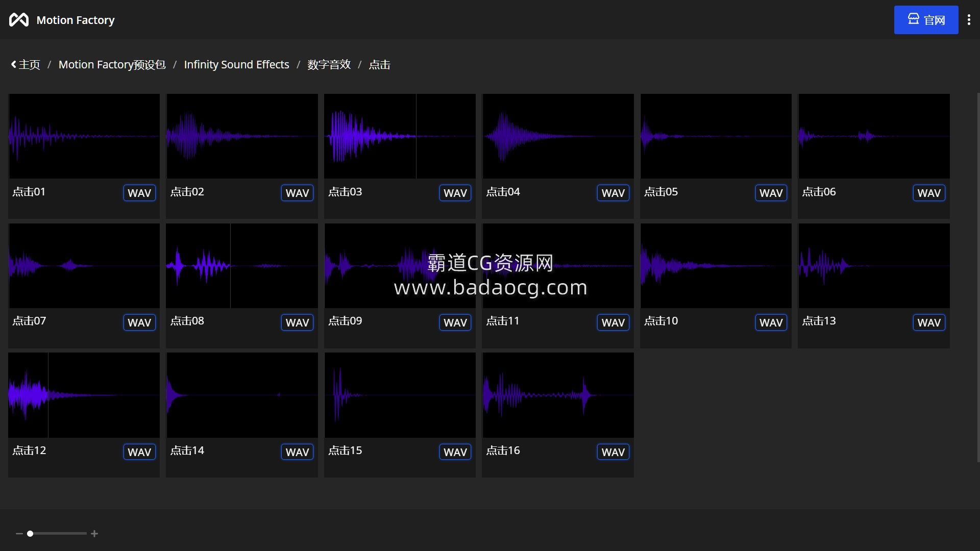Image resolution: width=980 pixels, height=551 pixels.
Task: Click WAV badge on 点击07
Action: coord(139,322)
